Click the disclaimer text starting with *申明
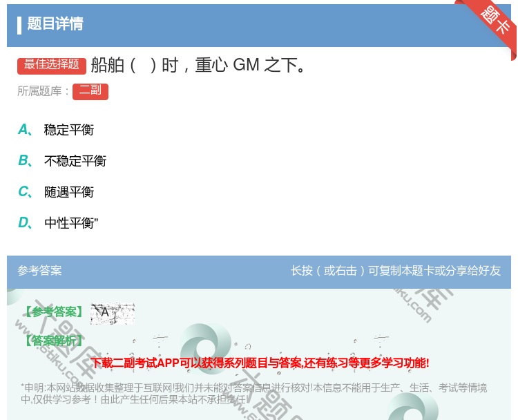This screenshot has height=420, width=518. [x=253, y=394]
